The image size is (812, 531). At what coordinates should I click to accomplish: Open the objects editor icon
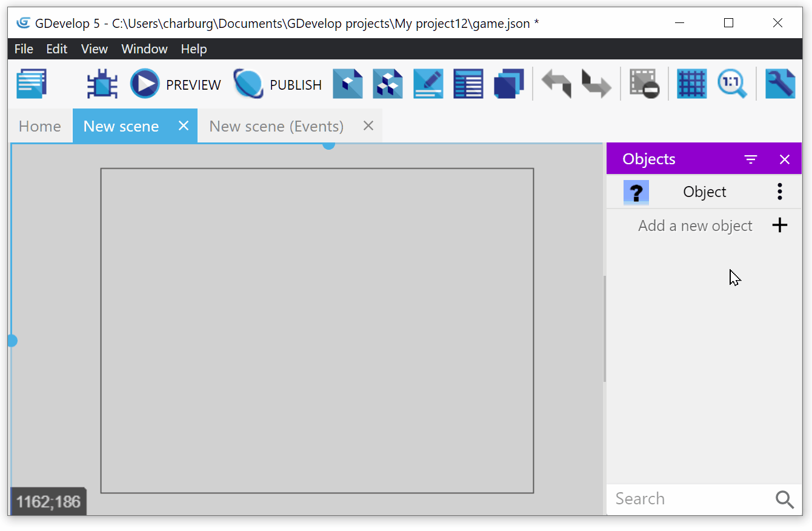click(348, 84)
